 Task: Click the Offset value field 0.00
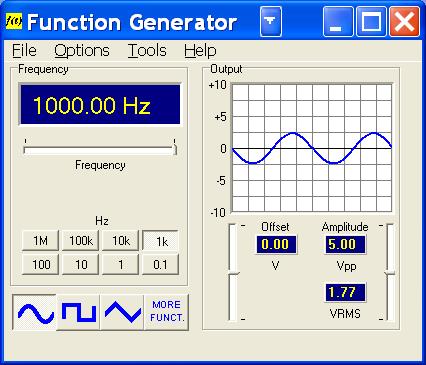pyautogui.click(x=276, y=244)
